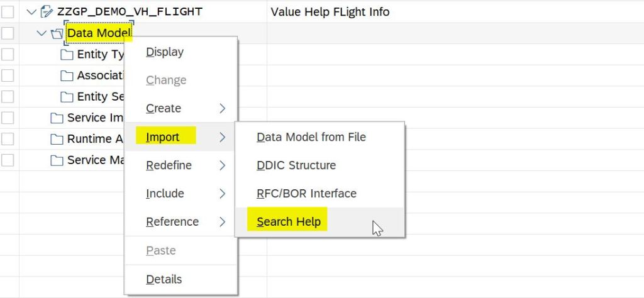The height and width of the screenshot is (298, 644).
Task: Click the Associations folder icon
Action: tap(67, 76)
